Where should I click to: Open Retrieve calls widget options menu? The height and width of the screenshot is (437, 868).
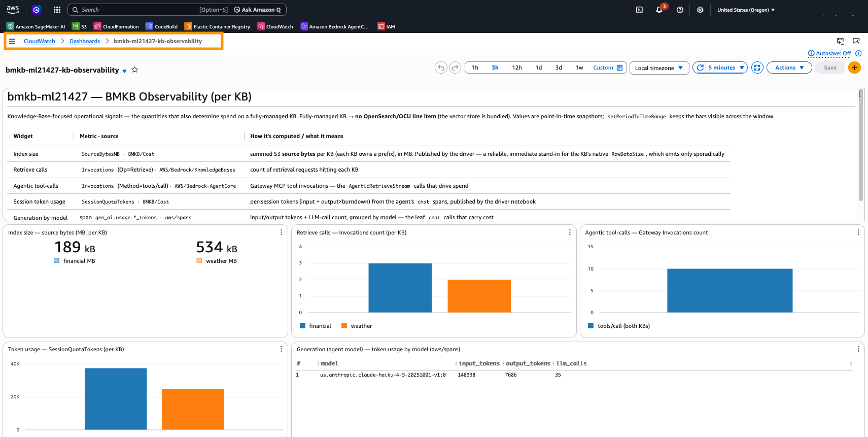click(x=570, y=232)
